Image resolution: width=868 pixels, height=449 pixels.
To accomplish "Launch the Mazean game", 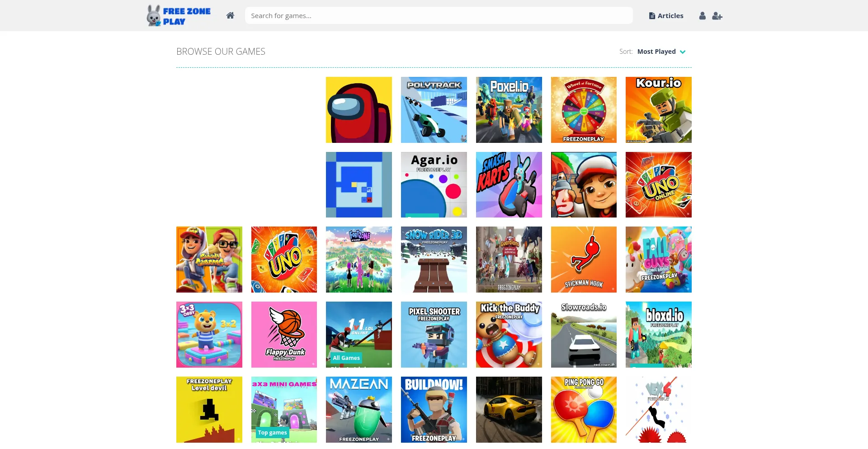I will click(x=359, y=410).
